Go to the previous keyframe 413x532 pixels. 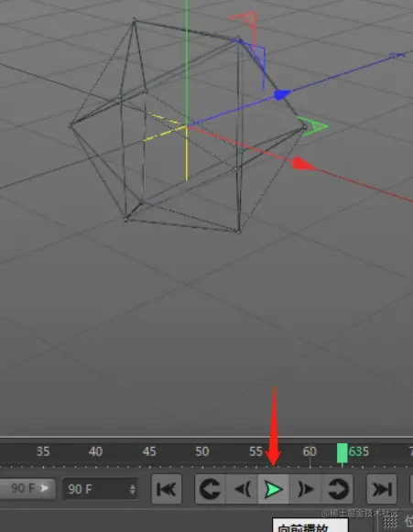(x=210, y=489)
